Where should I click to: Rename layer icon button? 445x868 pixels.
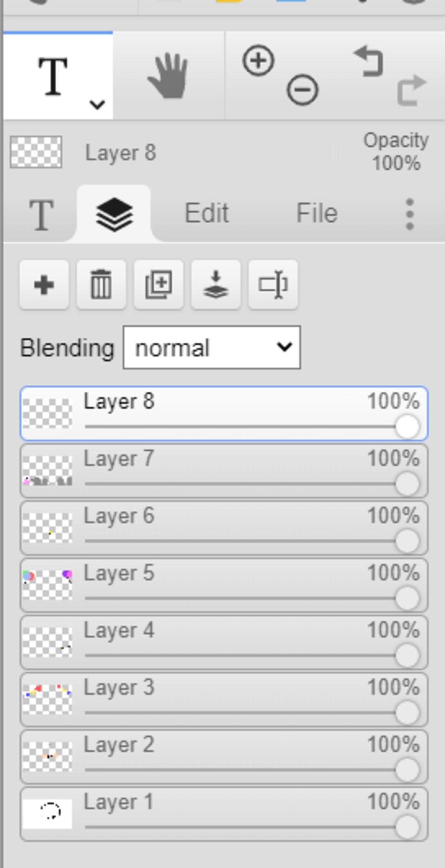273,285
